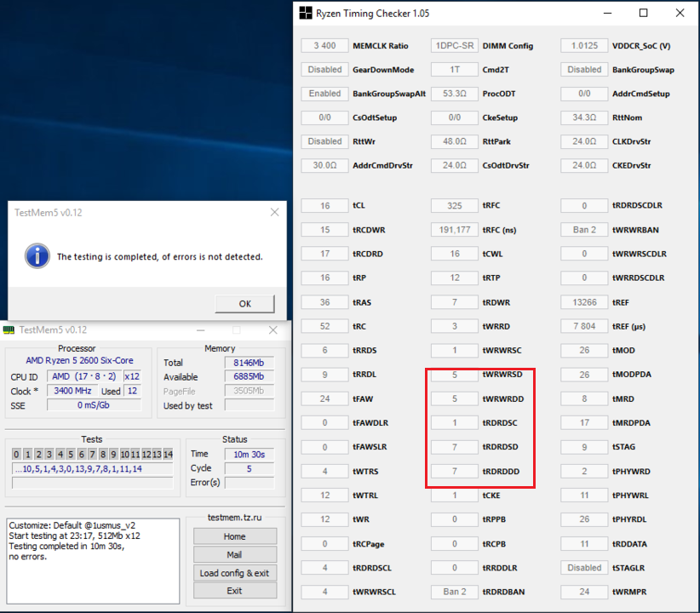Click the RttPark value 48.0Ω
Screen dimensions: 700x613
pyautogui.click(x=455, y=141)
